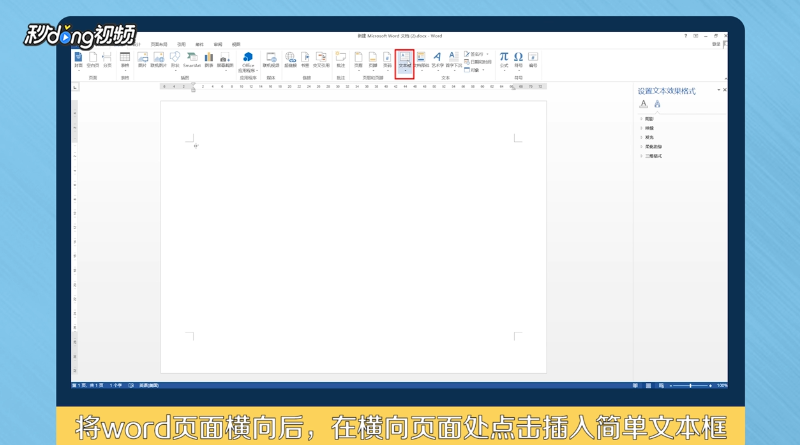The height and width of the screenshot is (445, 800).
Task: Select Text Fill & Outline tab icon
Action: 643,104
